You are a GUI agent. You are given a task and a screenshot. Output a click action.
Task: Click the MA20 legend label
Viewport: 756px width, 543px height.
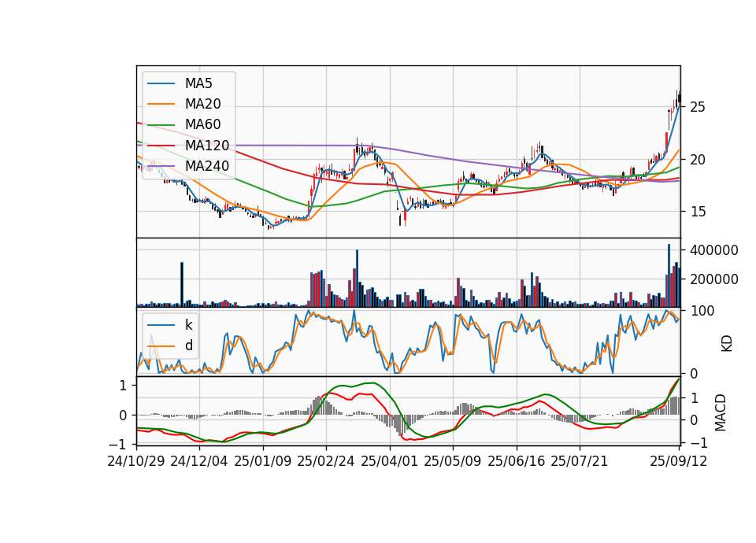(202, 104)
